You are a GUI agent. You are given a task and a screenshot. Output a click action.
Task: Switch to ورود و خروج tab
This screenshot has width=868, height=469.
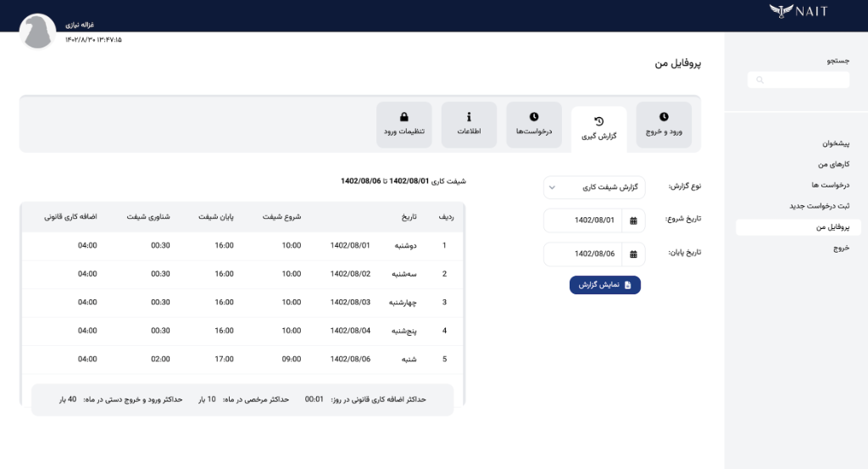point(664,125)
